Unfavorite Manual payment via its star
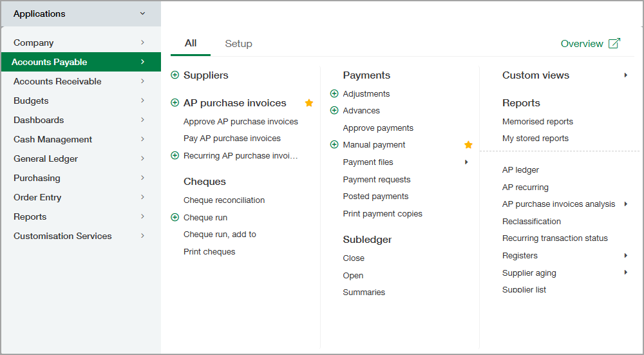This screenshot has height=355, width=644. point(468,145)
